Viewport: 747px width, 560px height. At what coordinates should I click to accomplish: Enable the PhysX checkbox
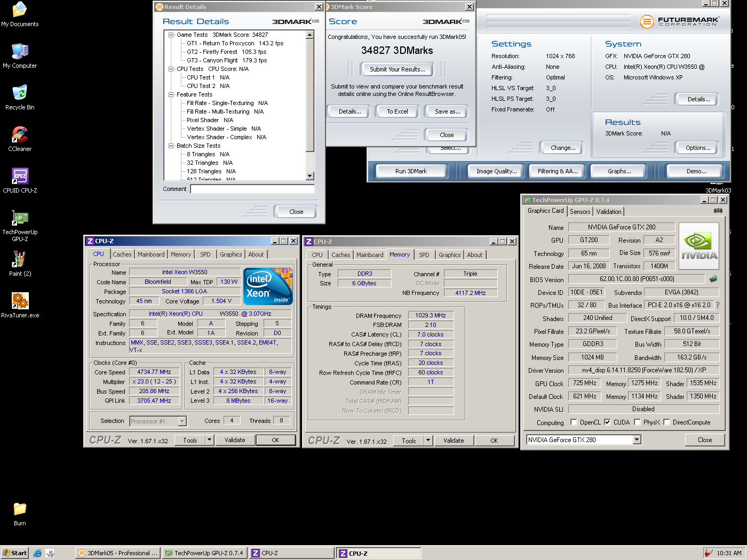pyautogui.click(x=637, y=422)
